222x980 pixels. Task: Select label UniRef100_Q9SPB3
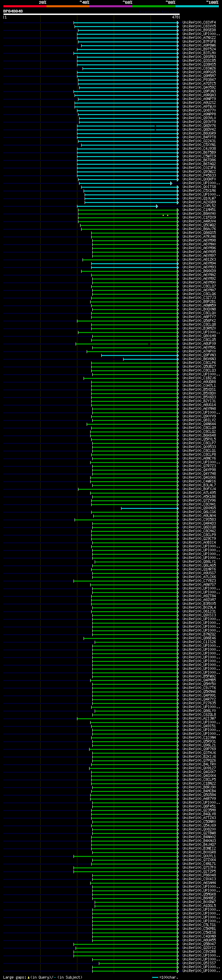pos(199,57)
